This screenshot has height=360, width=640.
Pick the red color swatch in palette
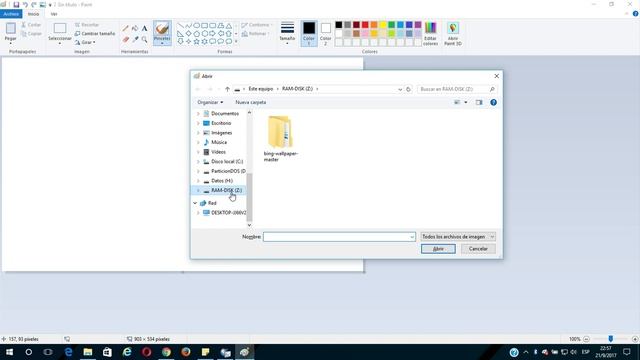coord(365,25)
